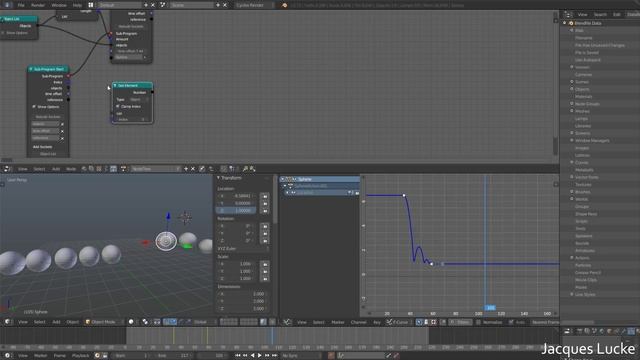Click graph editor type icon
640x360 pixels.
[287, 322]
